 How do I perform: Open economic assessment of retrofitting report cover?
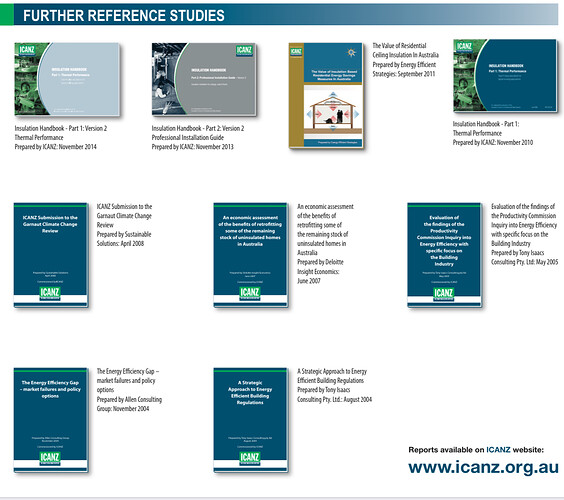point(250,255)
